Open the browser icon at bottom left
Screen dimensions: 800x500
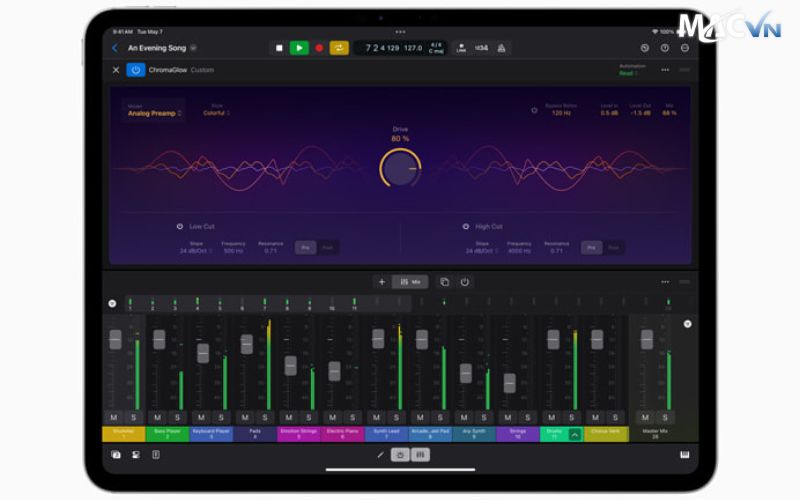[x=116, y=455]
